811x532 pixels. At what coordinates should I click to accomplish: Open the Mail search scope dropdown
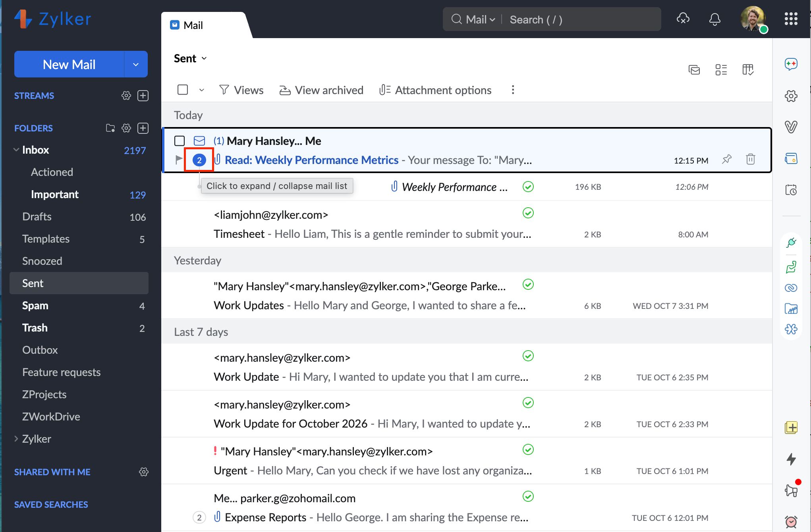coord(480,19)
